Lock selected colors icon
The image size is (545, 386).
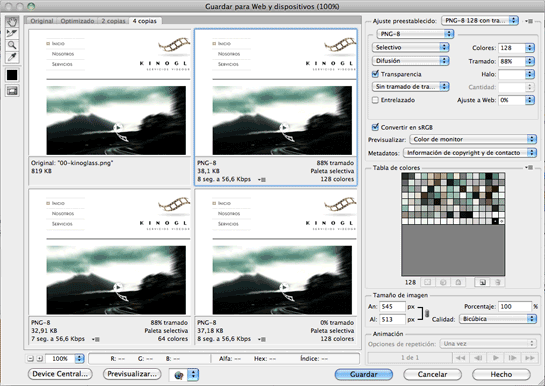pos(458,282)
